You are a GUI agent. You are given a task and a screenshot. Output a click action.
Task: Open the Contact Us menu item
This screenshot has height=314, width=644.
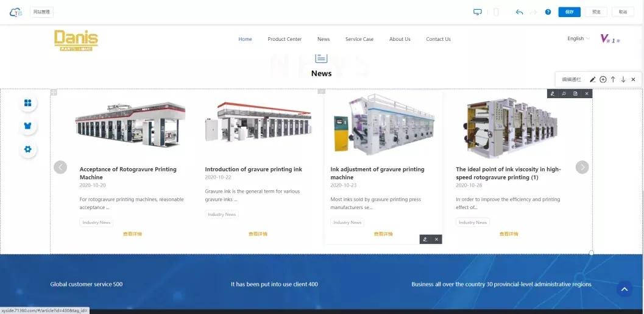point(438,39)
